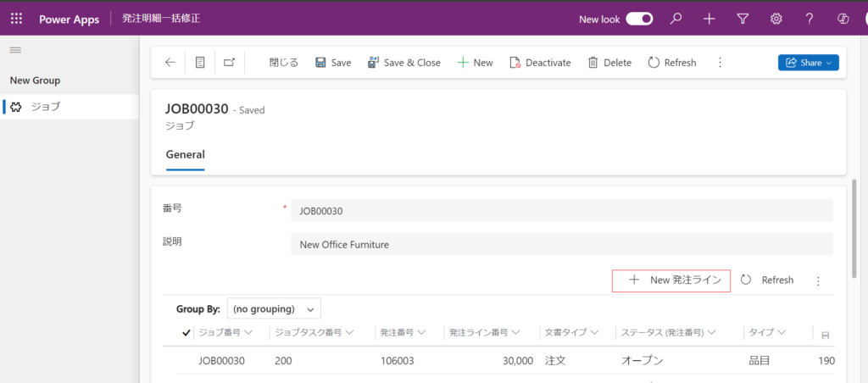868x383 pixels.
Task: Select all rows with the grid checkmark
Action: click(x=186, y=333)
